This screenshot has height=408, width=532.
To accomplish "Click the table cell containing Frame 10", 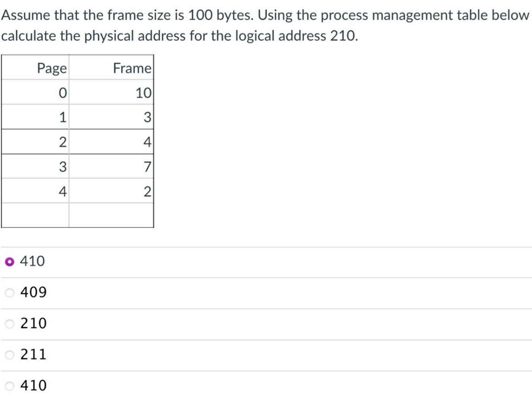I will (x=144, y=92).
